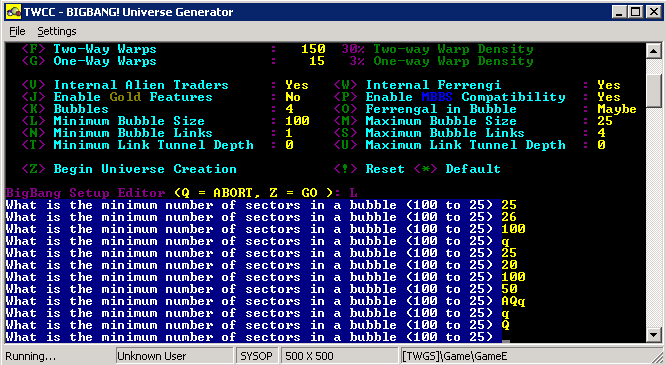Open the Settings menu
666x365 pixels.
tap(57, 31)
